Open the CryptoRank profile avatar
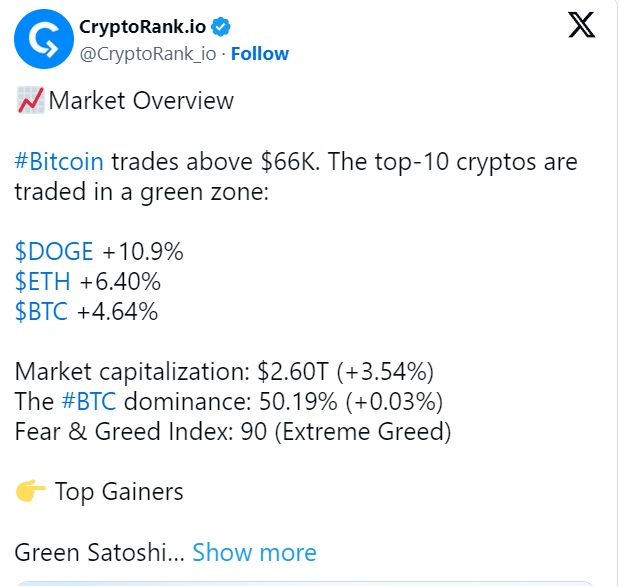 point(44,39)
